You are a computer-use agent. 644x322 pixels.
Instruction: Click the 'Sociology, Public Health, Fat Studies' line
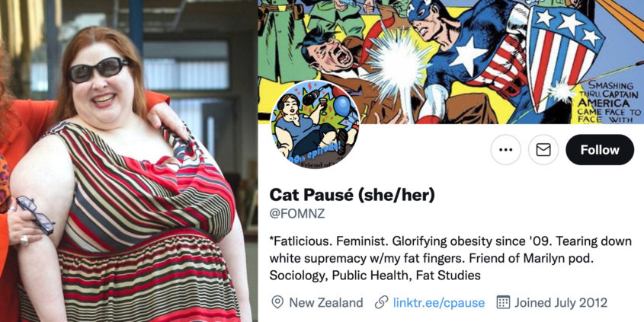[375, 276]
